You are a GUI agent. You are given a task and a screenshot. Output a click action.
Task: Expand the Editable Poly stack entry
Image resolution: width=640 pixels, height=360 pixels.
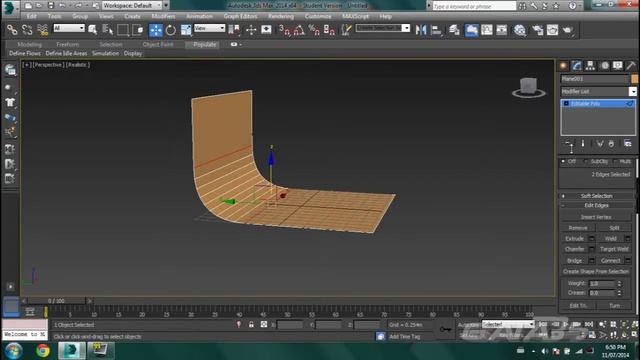point(566,104)
